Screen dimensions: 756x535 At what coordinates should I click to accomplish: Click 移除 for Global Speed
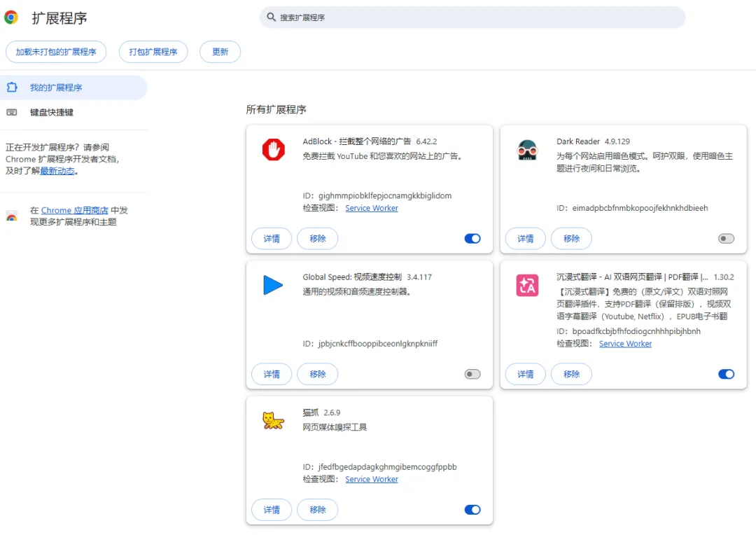(317, 374)
